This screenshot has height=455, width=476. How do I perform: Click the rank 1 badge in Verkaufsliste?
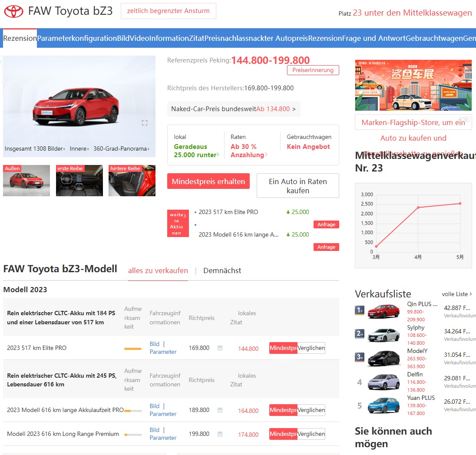click(x=360, y=310)
